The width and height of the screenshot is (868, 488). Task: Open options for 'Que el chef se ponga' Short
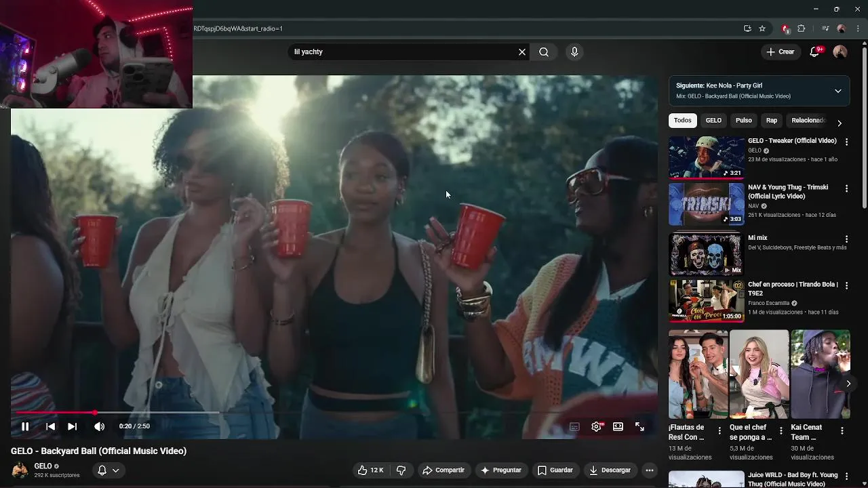pyautogui.click(x=781, y=430)
